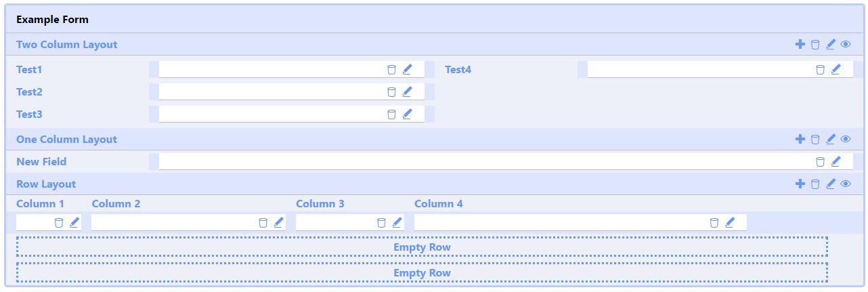The image size is (868, 292).
Task: Edit the Column 4 field
Action: coord(729,222)
